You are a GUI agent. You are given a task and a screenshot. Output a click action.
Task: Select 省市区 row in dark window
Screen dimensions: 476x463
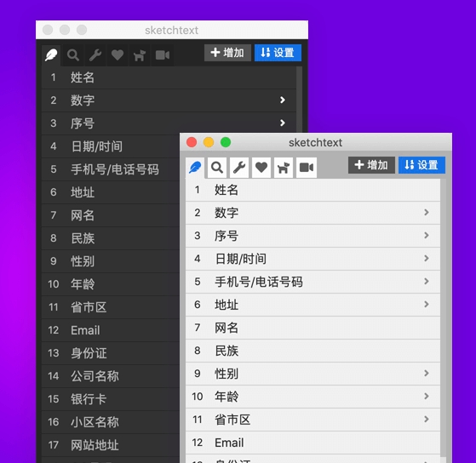pos(111,307)
